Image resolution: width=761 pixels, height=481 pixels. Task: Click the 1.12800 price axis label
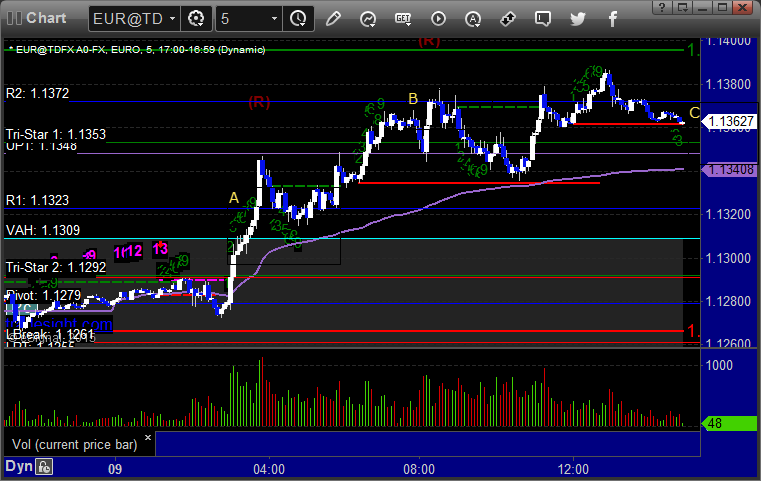click(728, 301)
